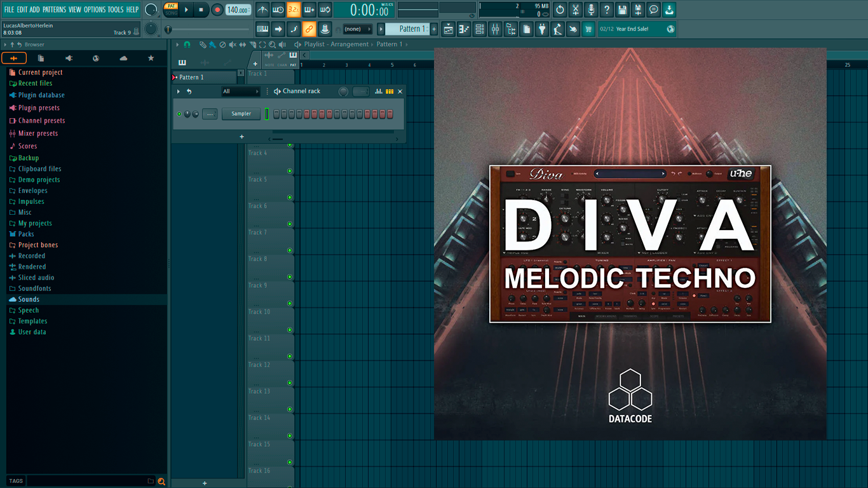The width and height of the screenshot is (868, 488).
Task: Open the Pattern 1 selector dropdown
Action: [x=408, y=29]
